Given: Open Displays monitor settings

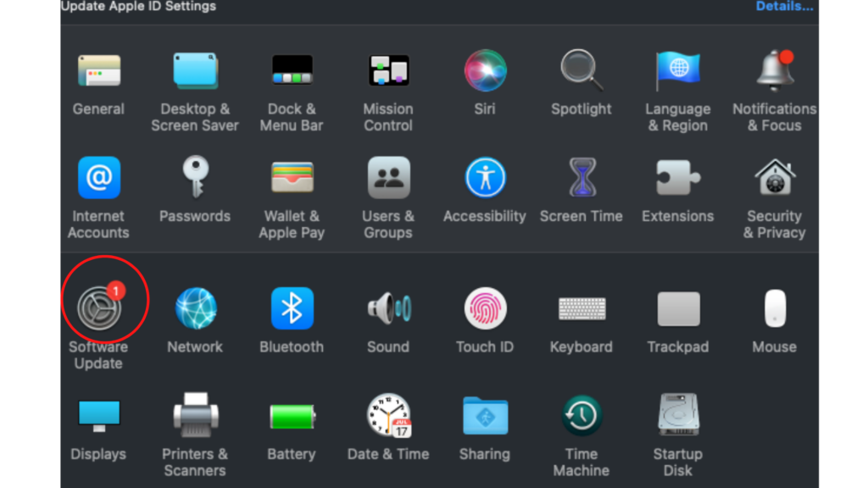Looking at the screenshot, I should click(98, 416).
